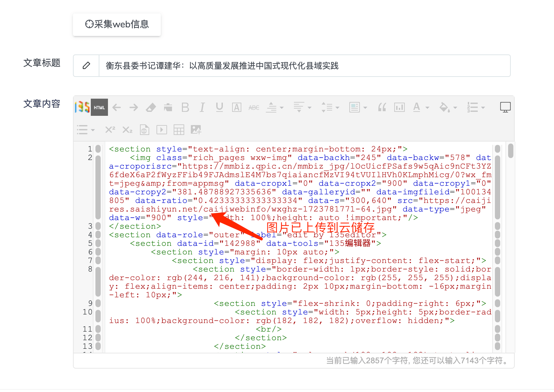Open the line height dropdown arrow

coord(337,108)
